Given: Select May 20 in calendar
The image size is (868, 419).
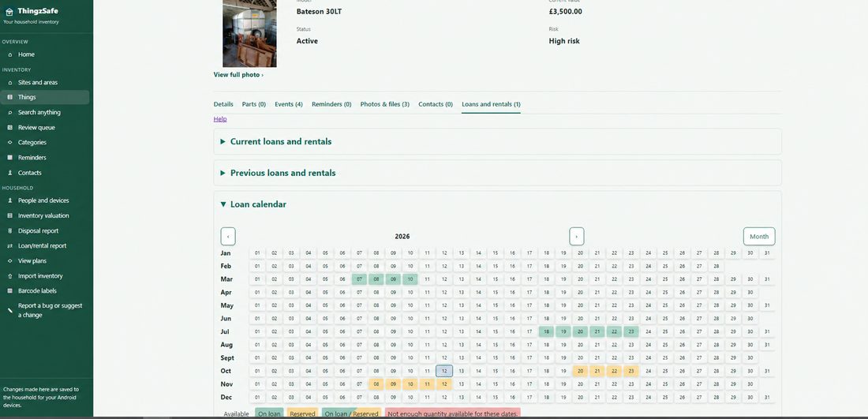Looking at the screenshot, I should click(580, 305).
